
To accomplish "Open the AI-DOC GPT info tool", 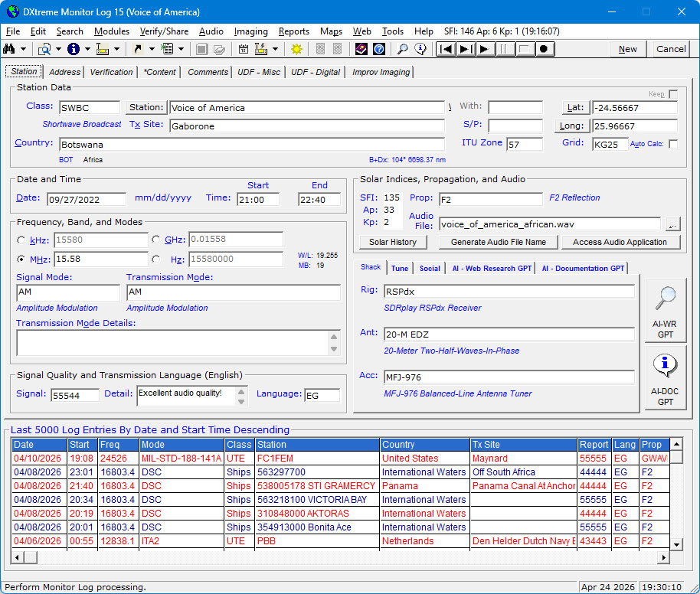I will 665,376.
